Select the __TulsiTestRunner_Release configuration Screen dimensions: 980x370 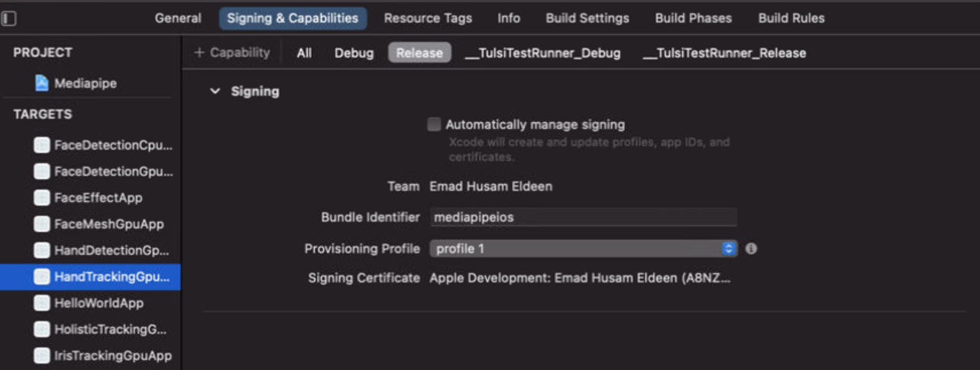tap(724, 53)
